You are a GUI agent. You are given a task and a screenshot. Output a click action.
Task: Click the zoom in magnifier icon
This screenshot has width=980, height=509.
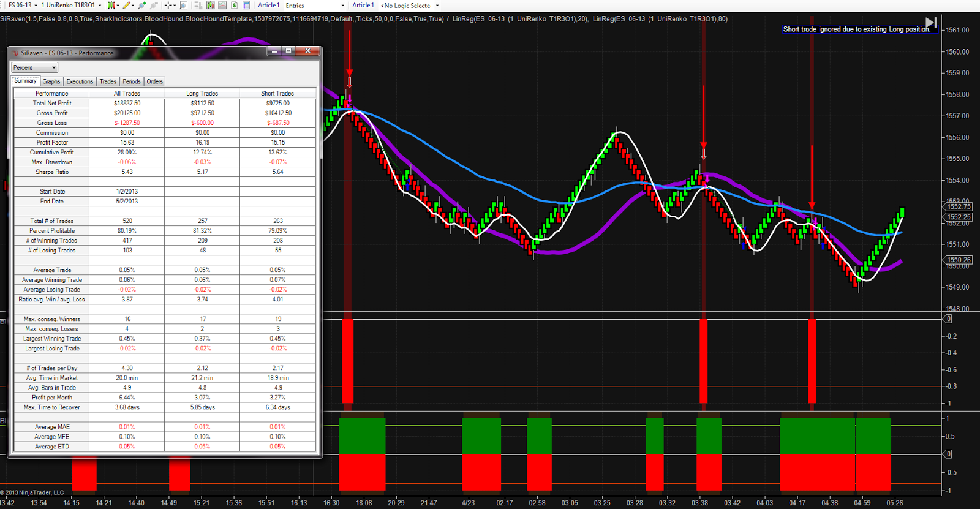[141, 5]
